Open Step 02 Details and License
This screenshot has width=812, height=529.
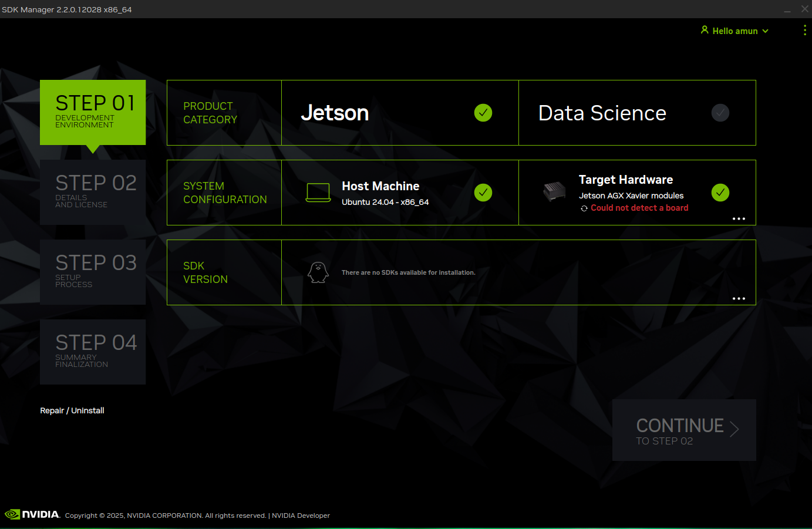pos(93,192)
